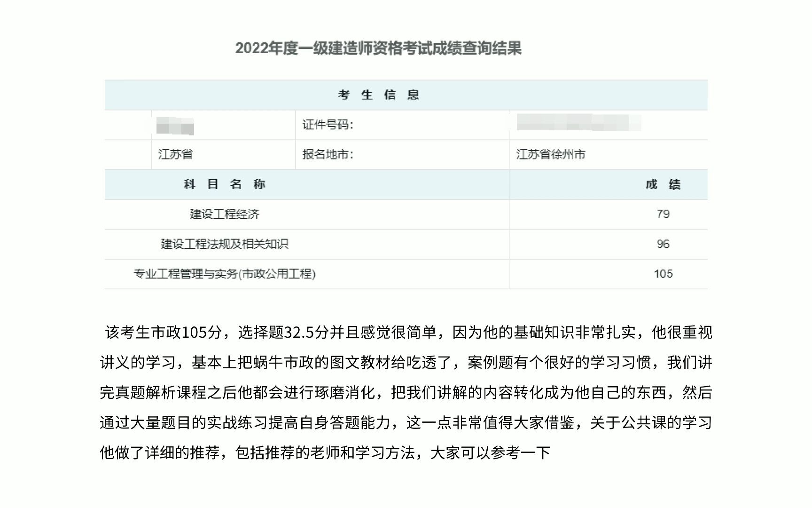
Task: Click the score 105 in table
Action: pos(663,274)
